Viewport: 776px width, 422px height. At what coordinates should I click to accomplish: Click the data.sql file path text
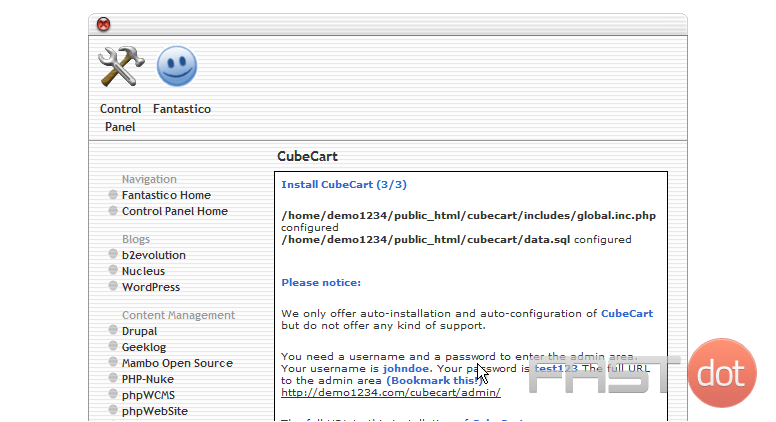pyautogui.click(x=426, y=239)
